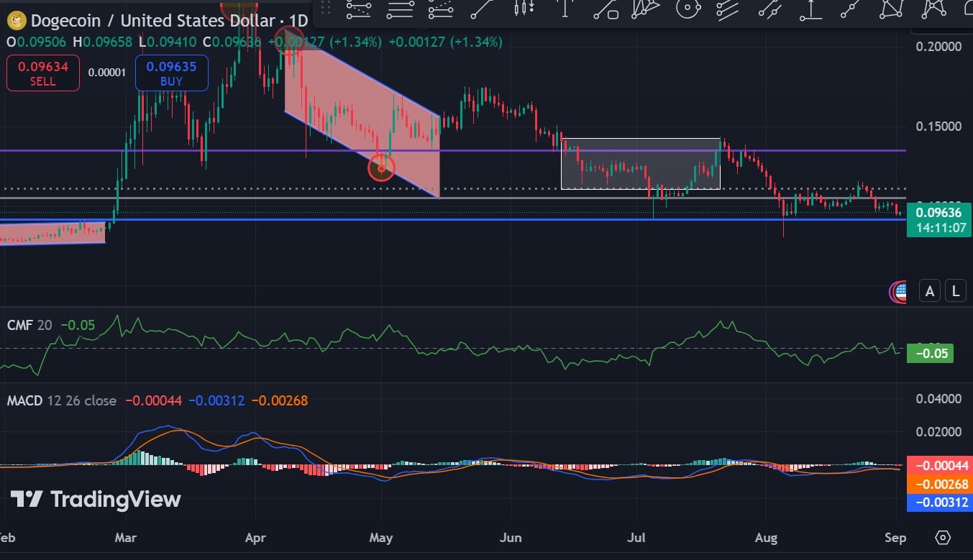Click the current price label 0.09636
Image resolution: width=973 pixels, height=560 pixels.
[x=939, y=213]
